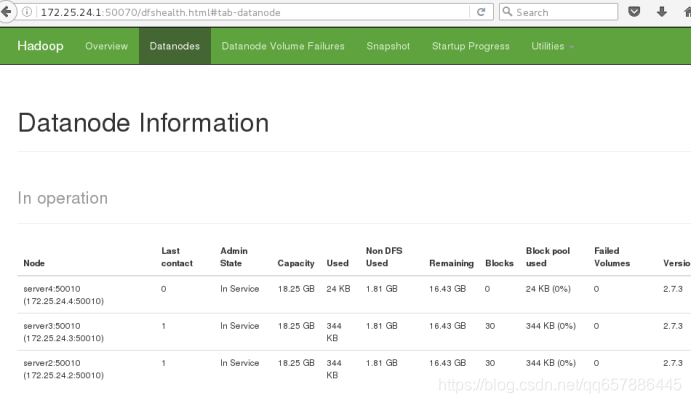Viewport: 691px width, 403px height.
Task: Click in the browser Search field
Action: (558, 12)
